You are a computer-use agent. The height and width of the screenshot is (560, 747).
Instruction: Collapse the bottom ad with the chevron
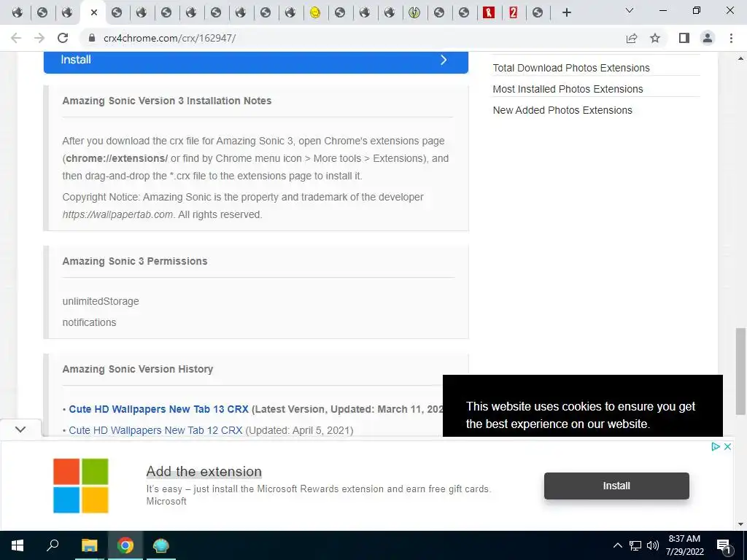pyautogui.click(x=20, y=429)
